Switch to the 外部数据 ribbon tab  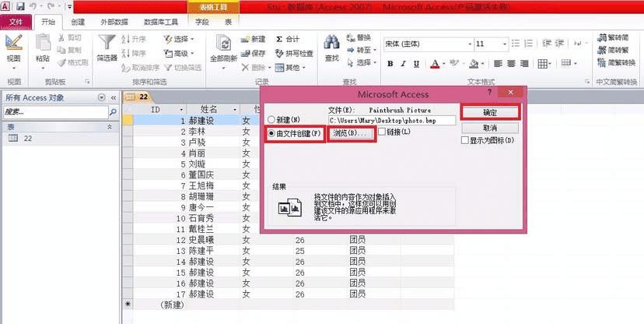point(114,23)
